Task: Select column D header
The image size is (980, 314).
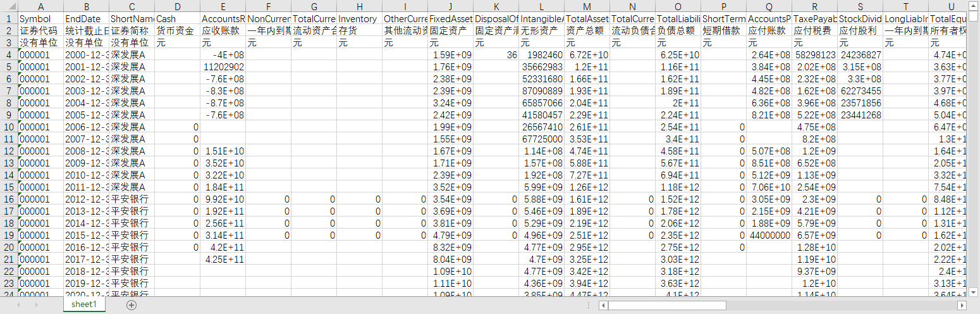Action: 177,6
